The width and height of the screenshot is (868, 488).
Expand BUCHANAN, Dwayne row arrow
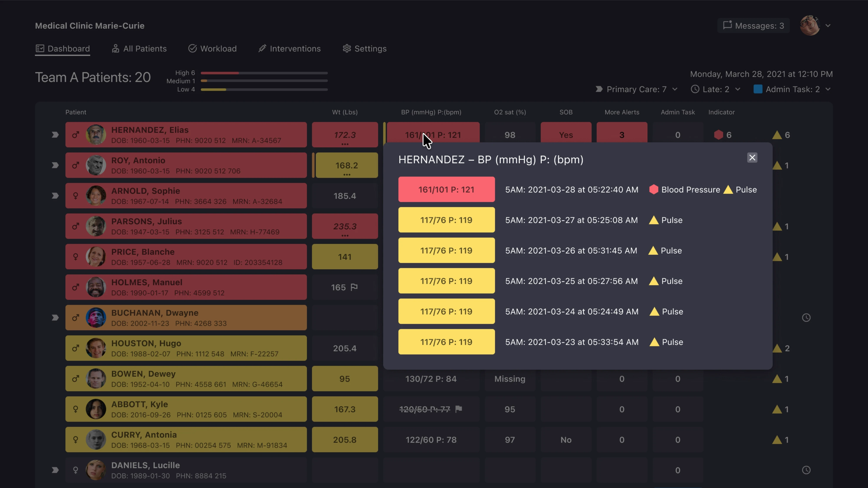(55, 318)
